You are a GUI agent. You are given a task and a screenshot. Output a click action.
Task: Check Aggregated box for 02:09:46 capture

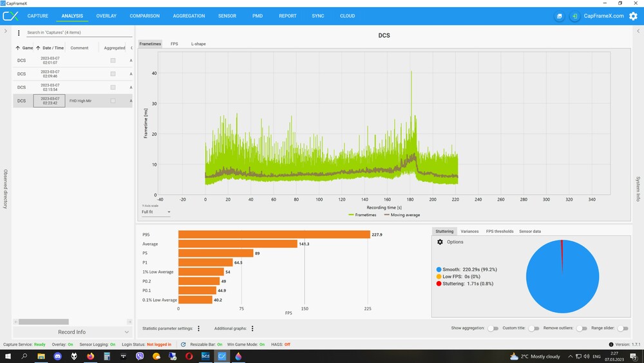tap(113, 74)
